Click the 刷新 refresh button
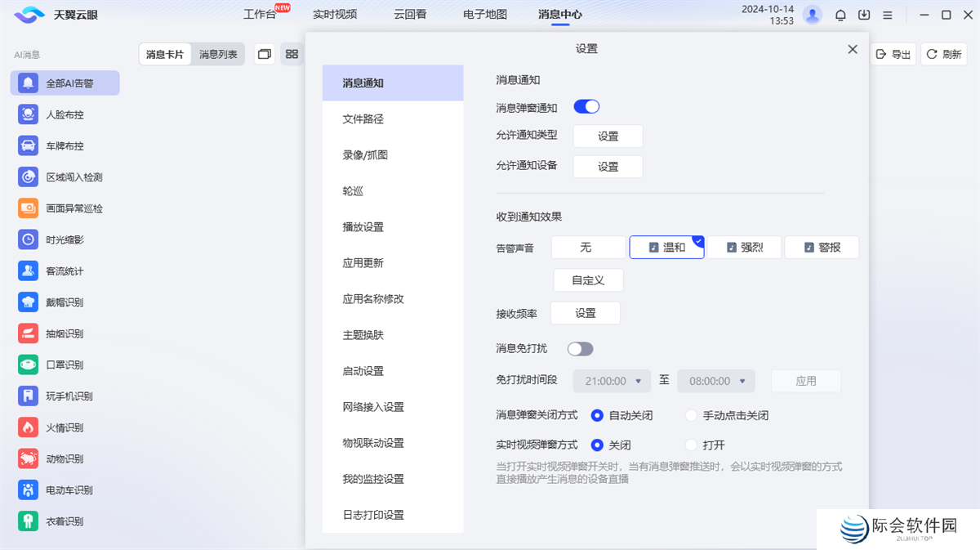Screen dimensions: 980x550 [943, 53]
